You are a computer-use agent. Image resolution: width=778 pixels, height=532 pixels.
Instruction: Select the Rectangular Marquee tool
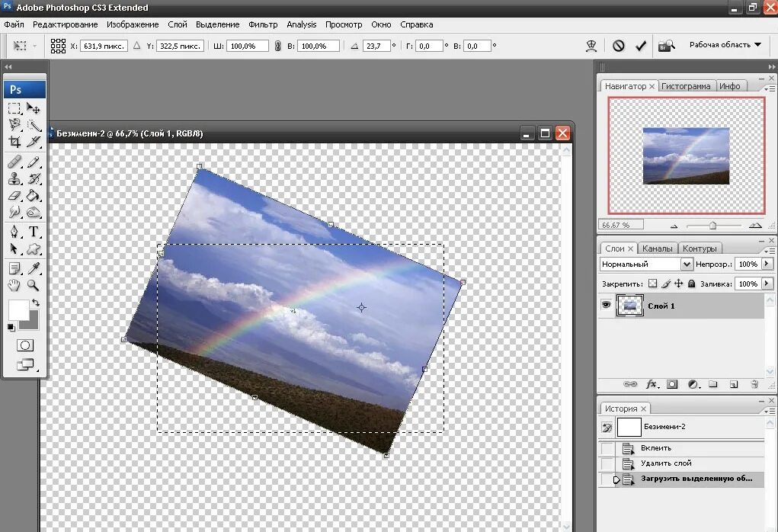click(x=14, y=108)
